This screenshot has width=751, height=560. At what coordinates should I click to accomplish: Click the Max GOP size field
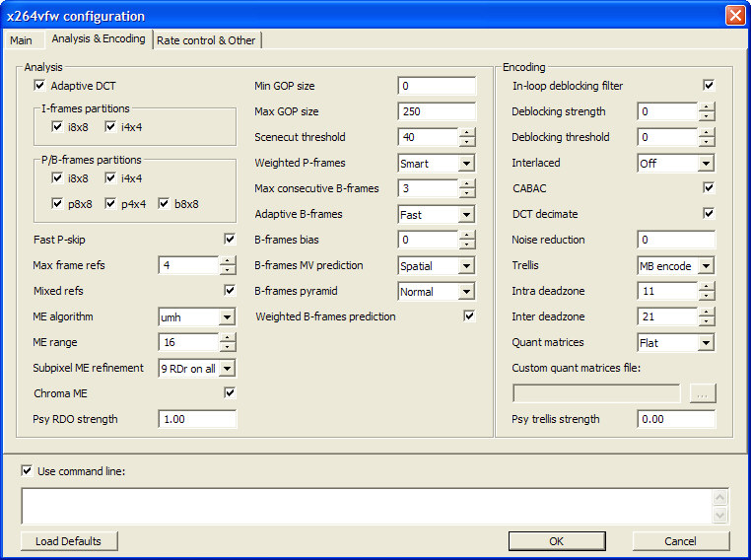point(437,111)
